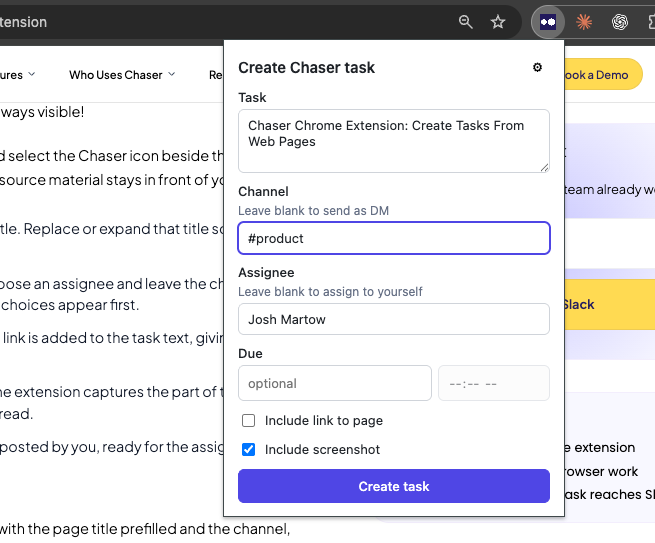Set the Due time field
Viewport: 655px width, 543px height.
point(494,383)
